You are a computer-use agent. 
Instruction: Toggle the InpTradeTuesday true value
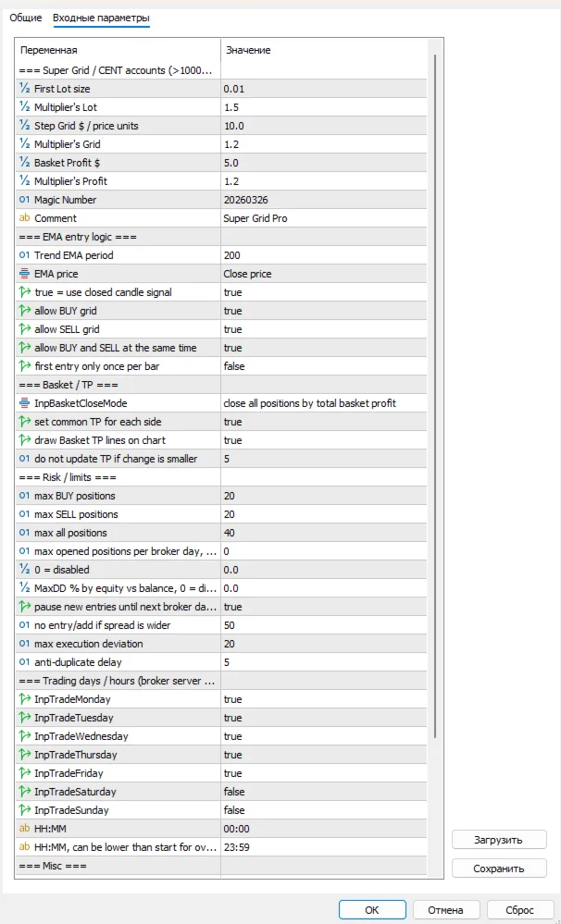tap(323, 718)
